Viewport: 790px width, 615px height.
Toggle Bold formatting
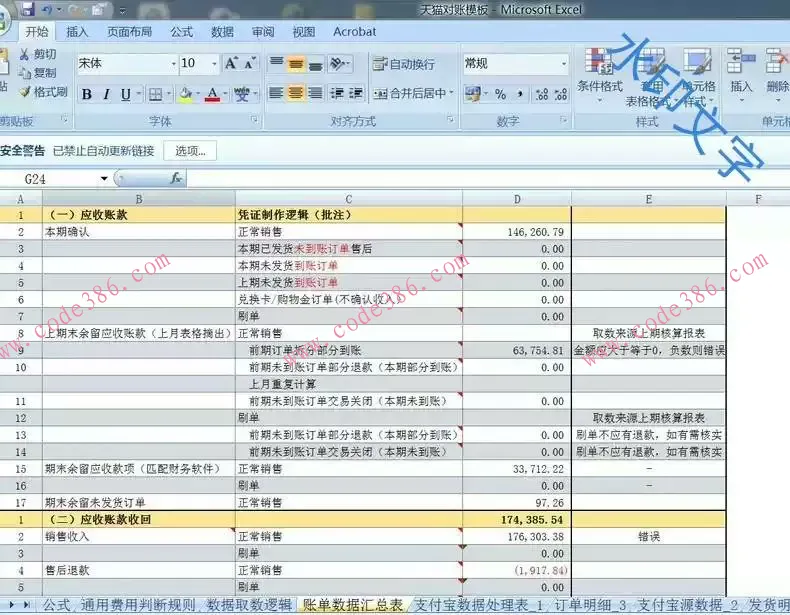(87, 94)
